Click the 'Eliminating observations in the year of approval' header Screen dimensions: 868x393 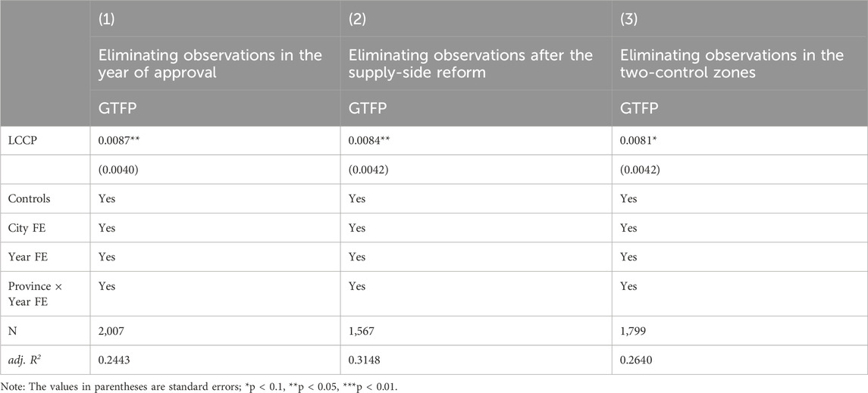click(x=210, y=63)
